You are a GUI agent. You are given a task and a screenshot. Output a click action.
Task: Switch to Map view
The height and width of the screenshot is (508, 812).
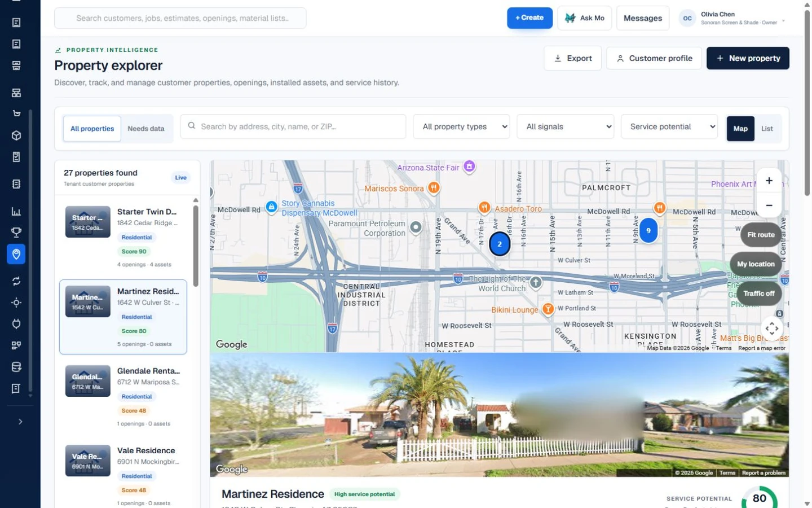coord(740,129)
